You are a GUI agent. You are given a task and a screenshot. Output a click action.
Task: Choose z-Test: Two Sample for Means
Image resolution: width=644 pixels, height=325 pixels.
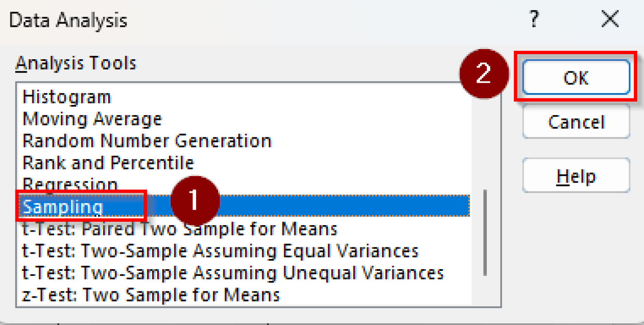[150, 294]
